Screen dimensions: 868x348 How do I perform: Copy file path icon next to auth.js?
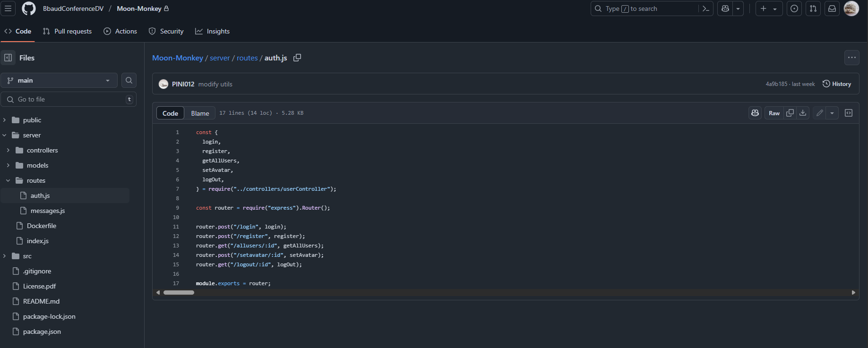pyautogui.click(x=297, y=58)
